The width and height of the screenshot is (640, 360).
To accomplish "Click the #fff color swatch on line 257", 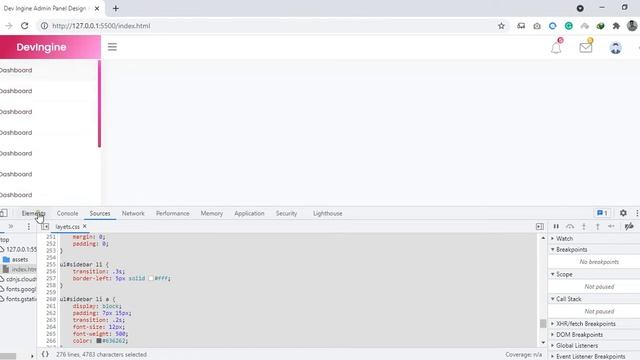I will point(151,278).
